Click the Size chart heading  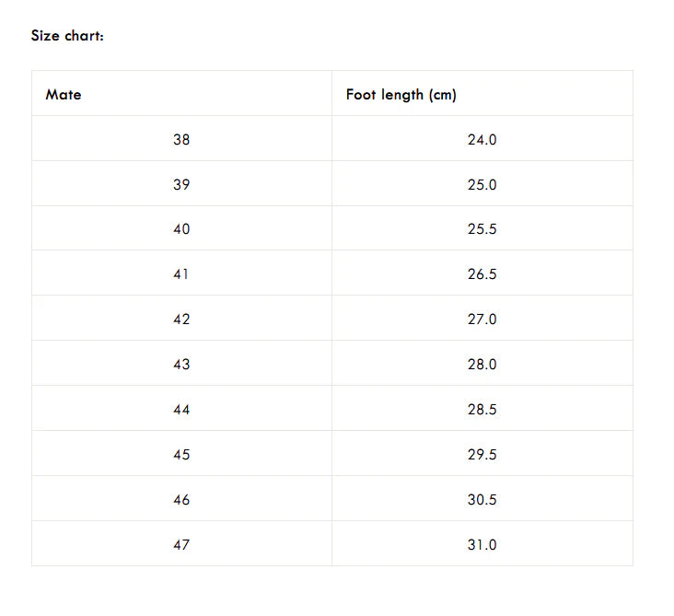(67, 36)
